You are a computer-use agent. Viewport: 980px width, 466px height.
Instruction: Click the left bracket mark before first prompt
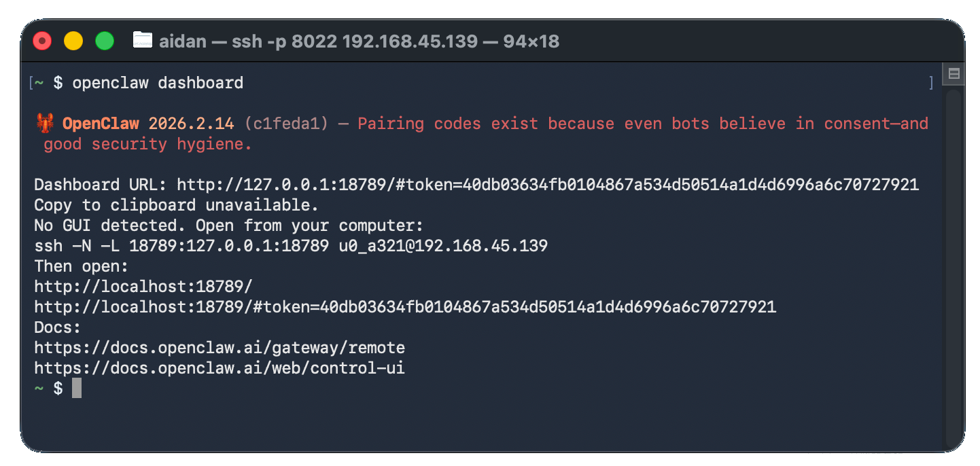[x=31, y=83]
